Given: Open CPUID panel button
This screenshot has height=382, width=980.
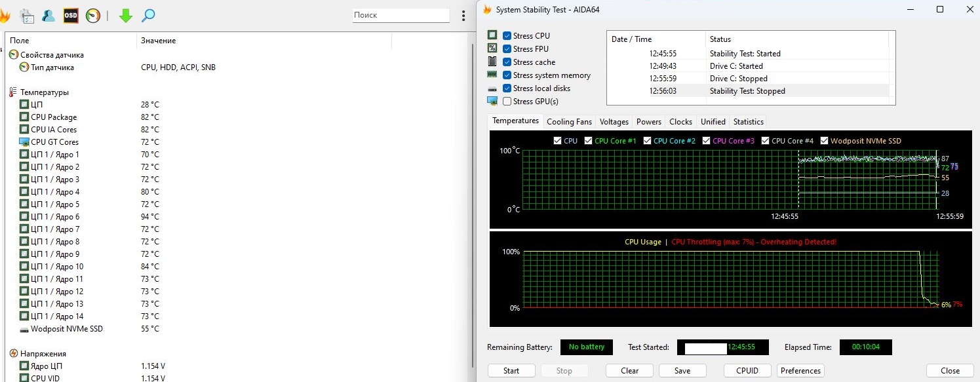Looking at the screenshot, I should 747,371.
